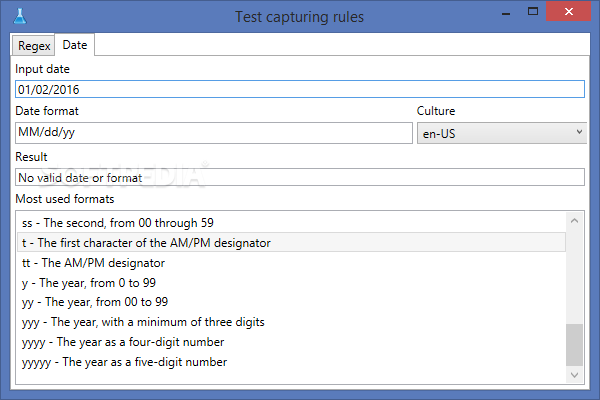Select 'tt - The AM/PM designator' row

291,263
